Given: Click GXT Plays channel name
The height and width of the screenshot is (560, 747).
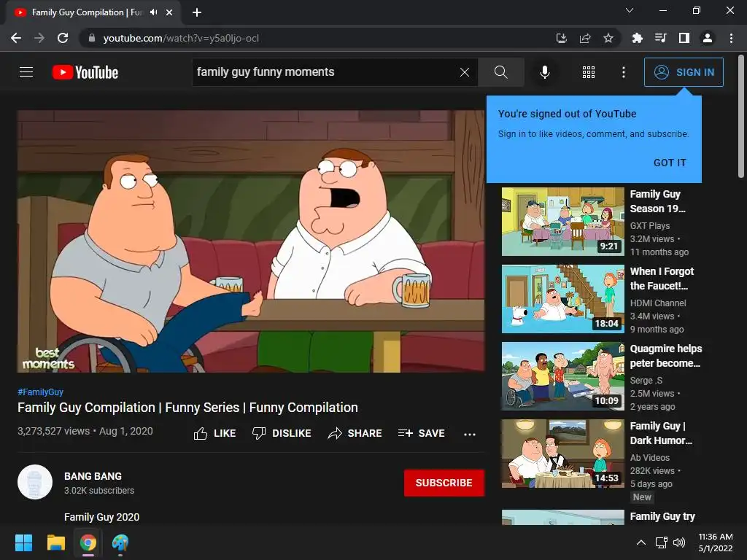Looking at the screenshot, I should [x=650, y=226].
